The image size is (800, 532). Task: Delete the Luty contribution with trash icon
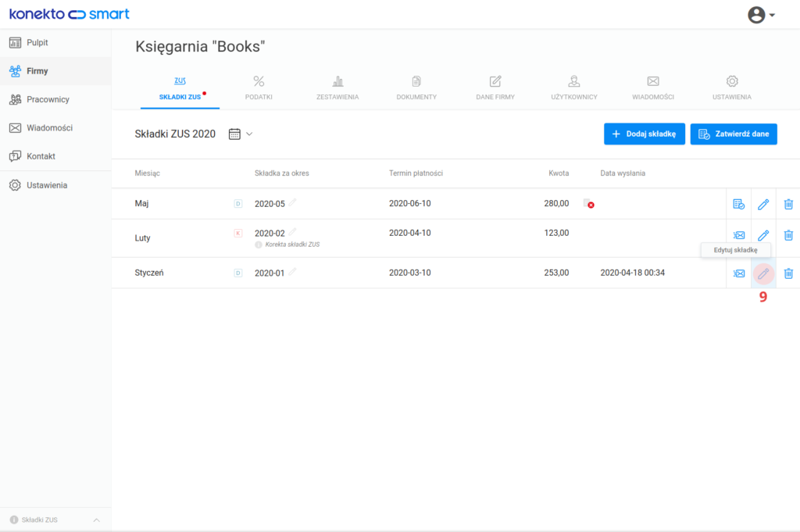(x=788, y=235)
